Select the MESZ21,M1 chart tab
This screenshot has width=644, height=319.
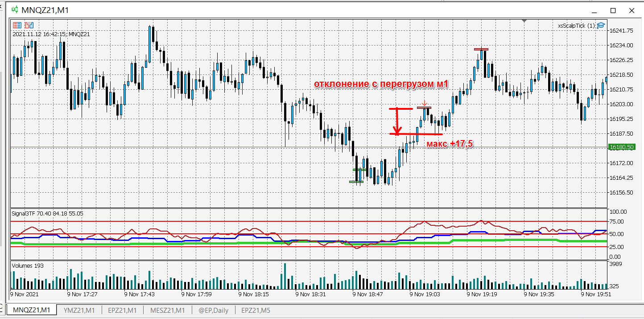point(167,310)
